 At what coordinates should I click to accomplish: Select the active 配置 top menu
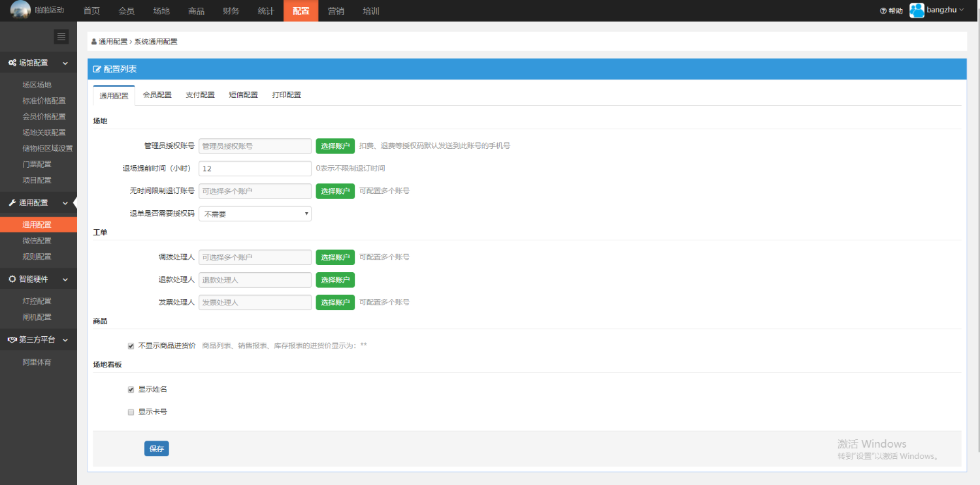[301, 11]
